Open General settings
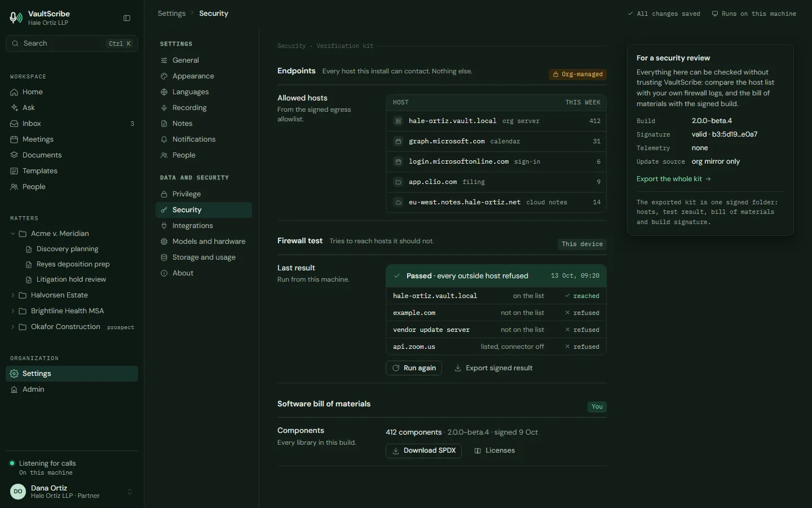Viewport: 812px width, 508px height. [204, 60]
